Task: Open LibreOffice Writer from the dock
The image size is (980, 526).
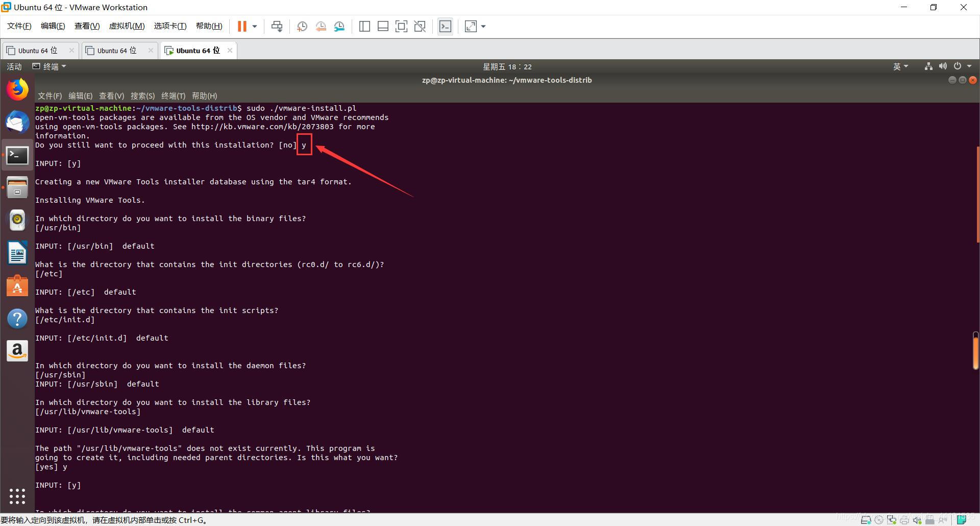Action: tap(17, 253)
